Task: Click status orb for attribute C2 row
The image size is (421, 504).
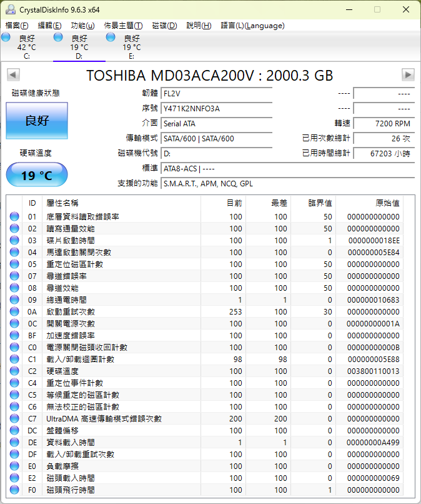Action: (14, 371)
